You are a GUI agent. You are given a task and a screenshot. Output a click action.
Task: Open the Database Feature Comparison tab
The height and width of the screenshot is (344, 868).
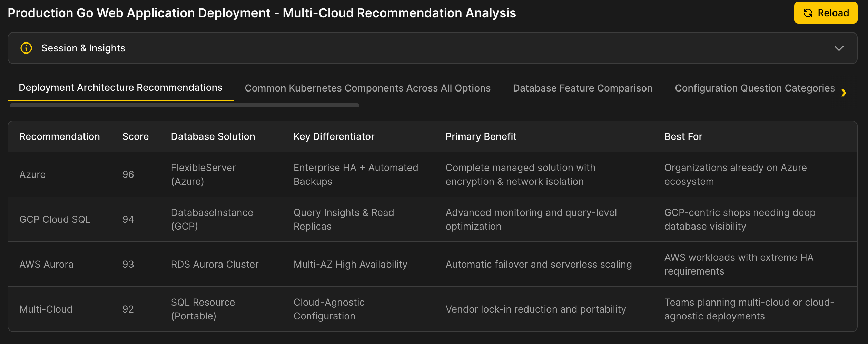coord(582,88)
